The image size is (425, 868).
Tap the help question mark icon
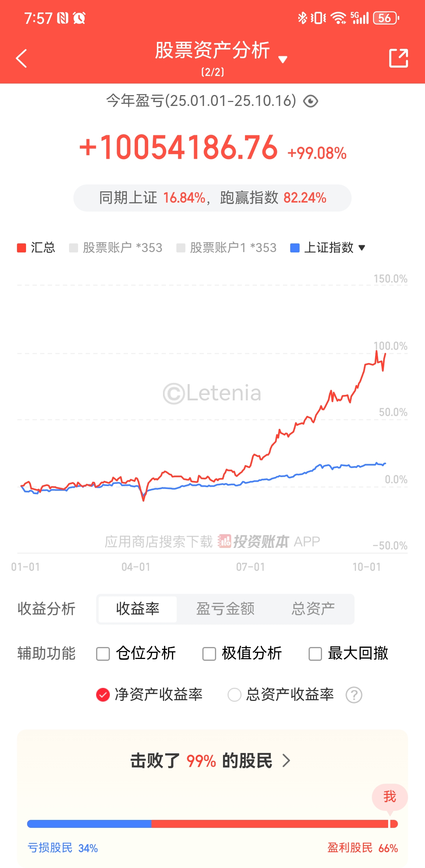click(354, 695)
